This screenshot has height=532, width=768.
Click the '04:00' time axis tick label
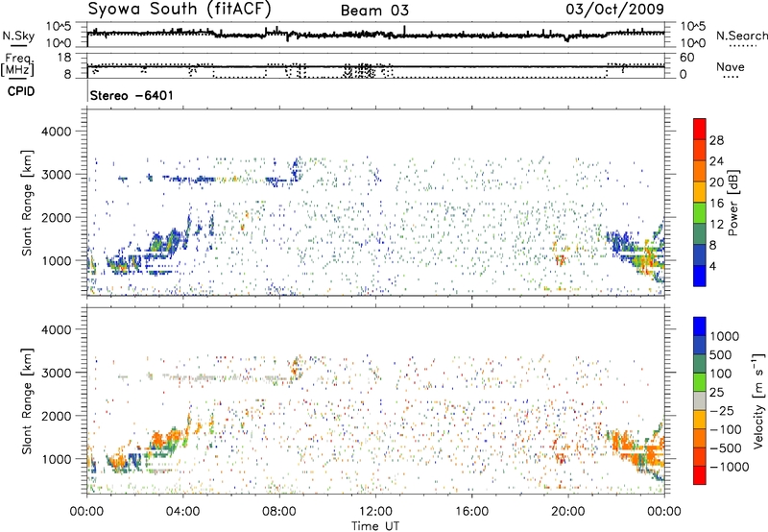183,512
